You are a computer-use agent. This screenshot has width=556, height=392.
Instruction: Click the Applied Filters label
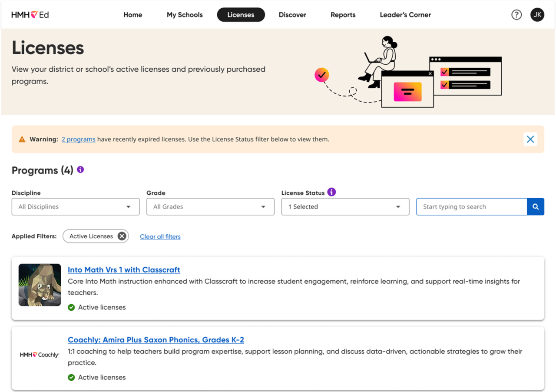pyautogui.click(x=34, y=236)
